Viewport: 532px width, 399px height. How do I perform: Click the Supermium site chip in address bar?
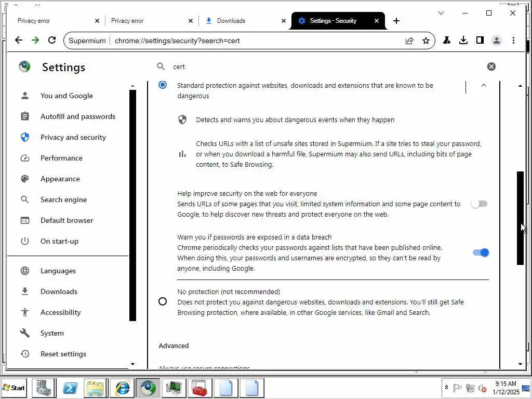(x=87, y=41)
